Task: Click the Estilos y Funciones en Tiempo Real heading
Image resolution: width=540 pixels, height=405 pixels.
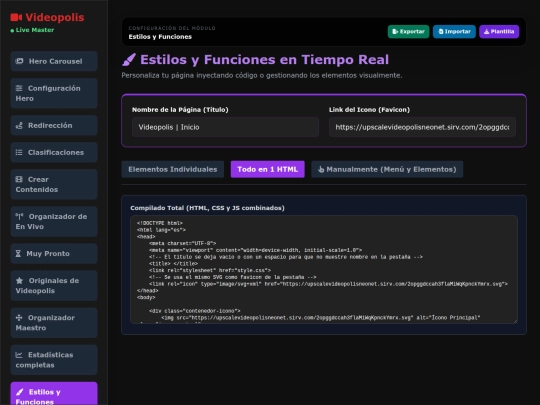Action: (264, 60)
